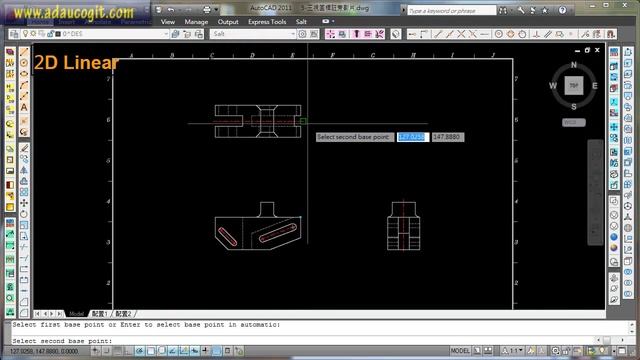Select the Snap to Parallel icon
Viewport: 640px width, 360px height.
tap(548, 34)
